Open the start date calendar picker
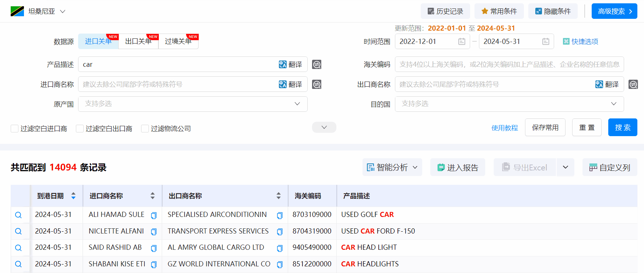This screenshot has width=644, height=273. tap(462, 42)
